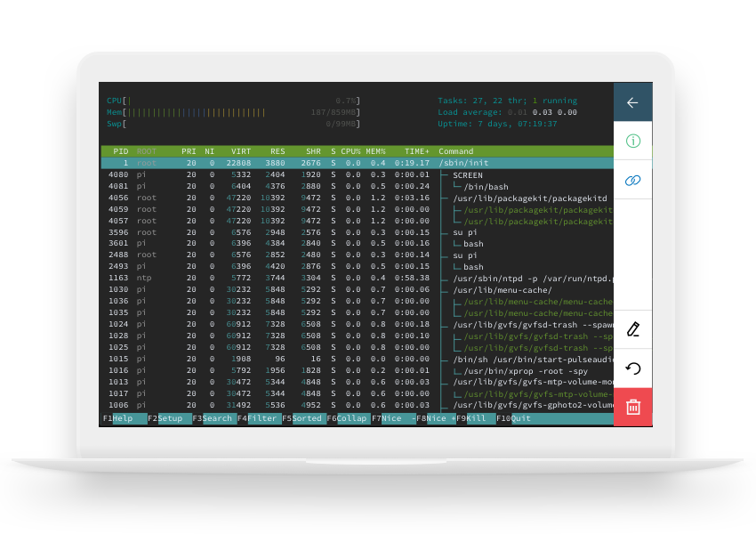Click the back arrow in the sidebar

632,102
